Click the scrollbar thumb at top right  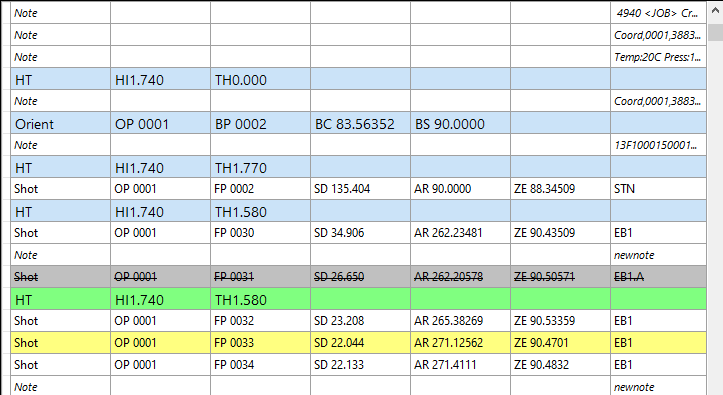pos(715,32)
